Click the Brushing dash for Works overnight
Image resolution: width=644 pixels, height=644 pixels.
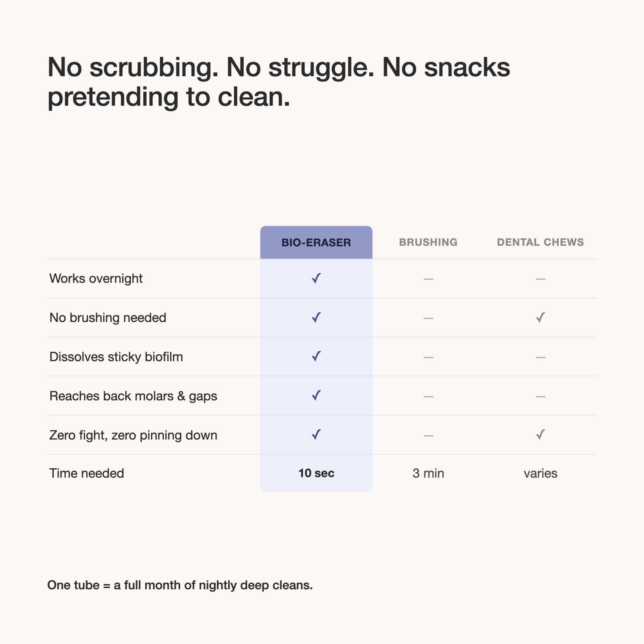click(428, 279)
